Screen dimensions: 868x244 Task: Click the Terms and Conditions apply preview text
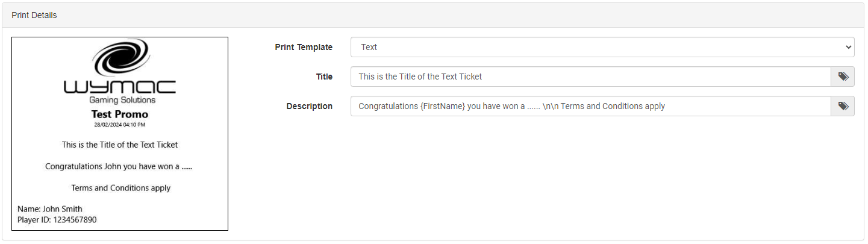[x=120, y=188]
